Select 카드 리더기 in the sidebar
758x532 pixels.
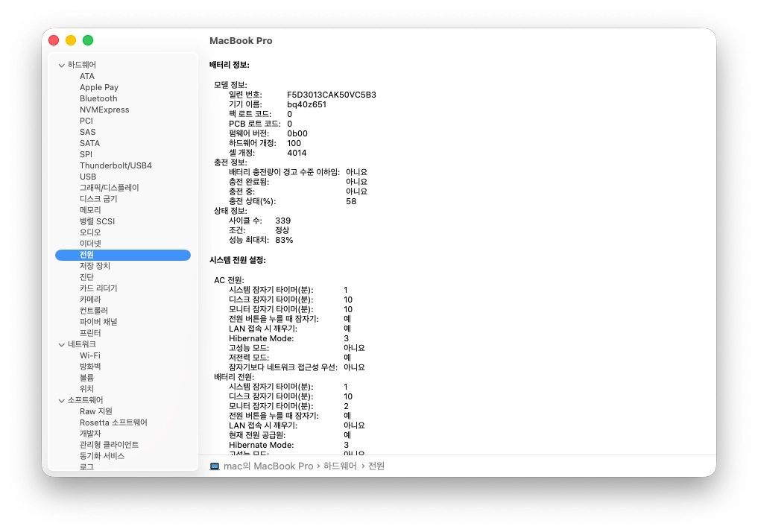point(98,288)
